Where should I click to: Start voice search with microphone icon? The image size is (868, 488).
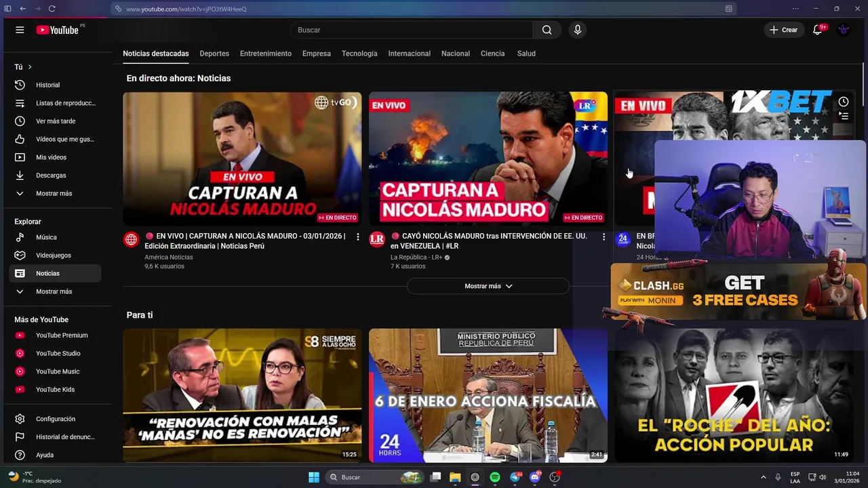578,30
